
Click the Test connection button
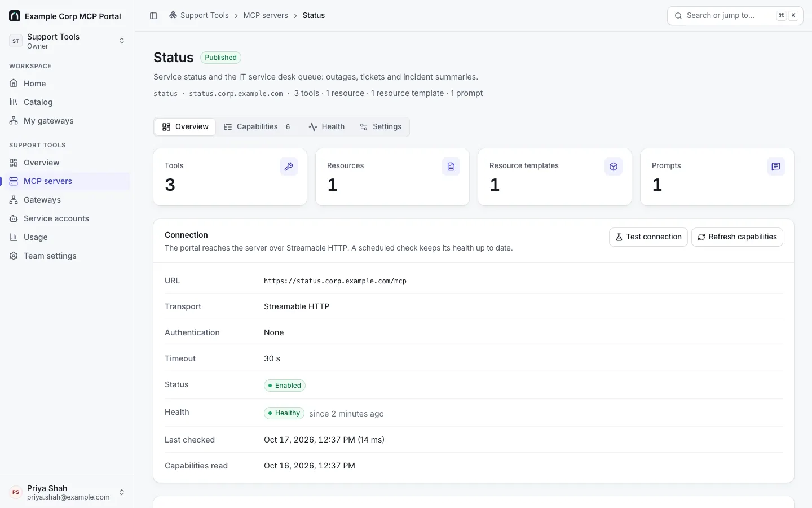pos(648,237)
